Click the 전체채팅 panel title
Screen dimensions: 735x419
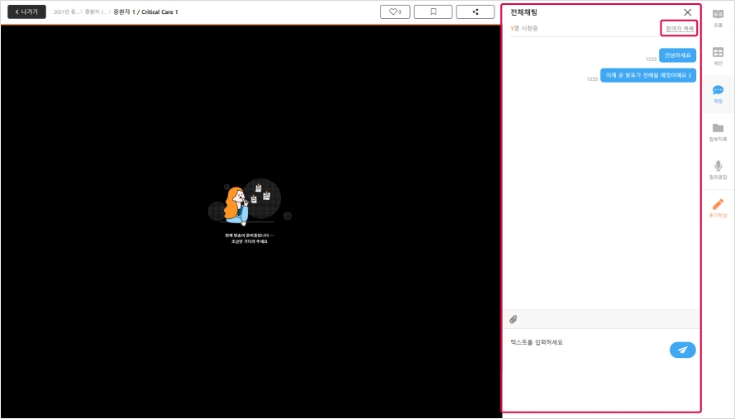[x=524, y=12]
